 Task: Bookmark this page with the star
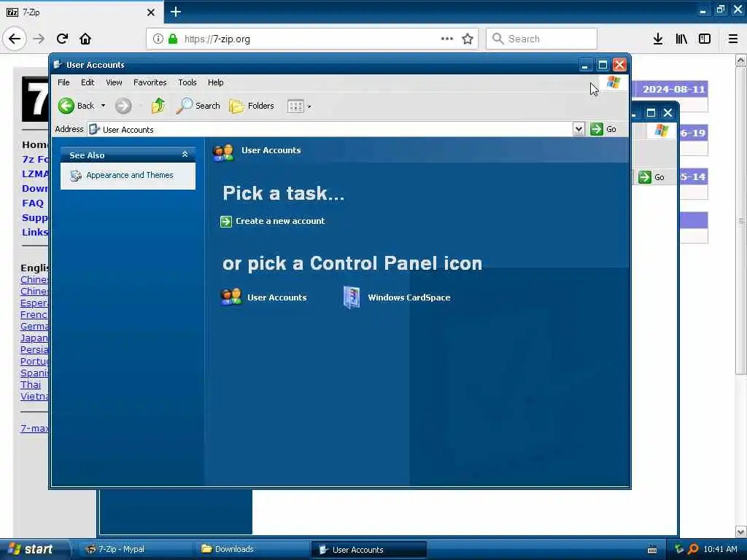click(468, 39)
